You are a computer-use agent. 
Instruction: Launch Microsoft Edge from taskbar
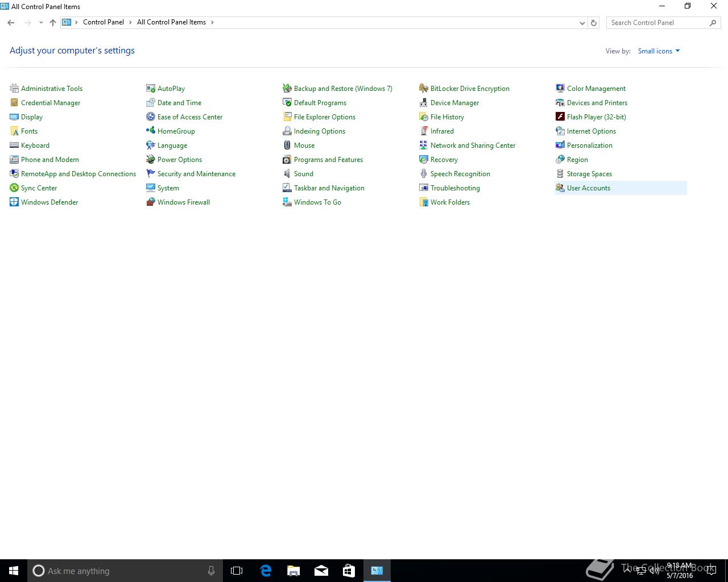click(x=265, y=571)
